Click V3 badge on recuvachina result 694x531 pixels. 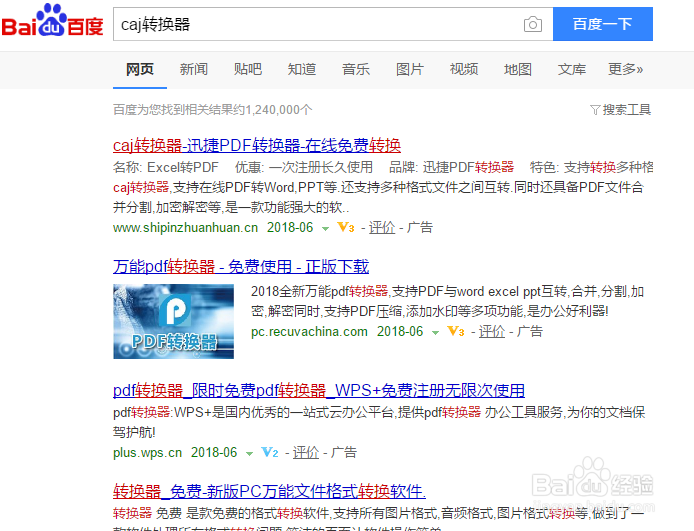tap(456, 331)
